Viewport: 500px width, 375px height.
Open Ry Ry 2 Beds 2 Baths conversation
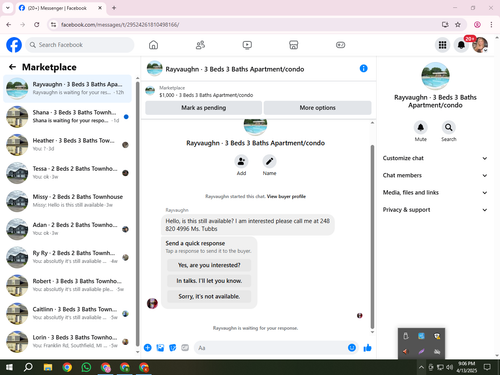coord(68,257)
